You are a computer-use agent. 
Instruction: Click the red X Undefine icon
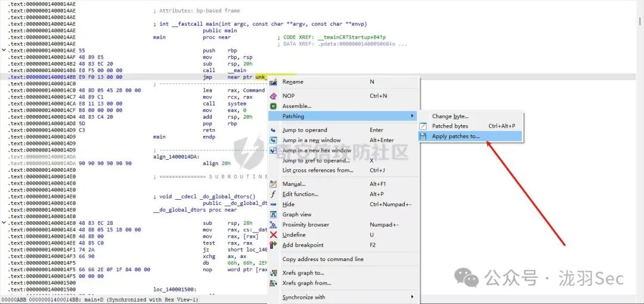click(x=273, y=235)
